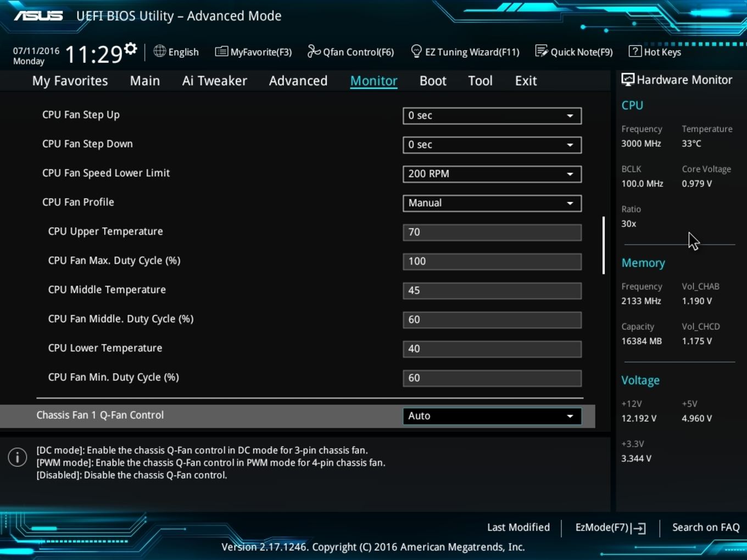
Task: Select the CPU Fan Step Down label
Action: [87, 144]
